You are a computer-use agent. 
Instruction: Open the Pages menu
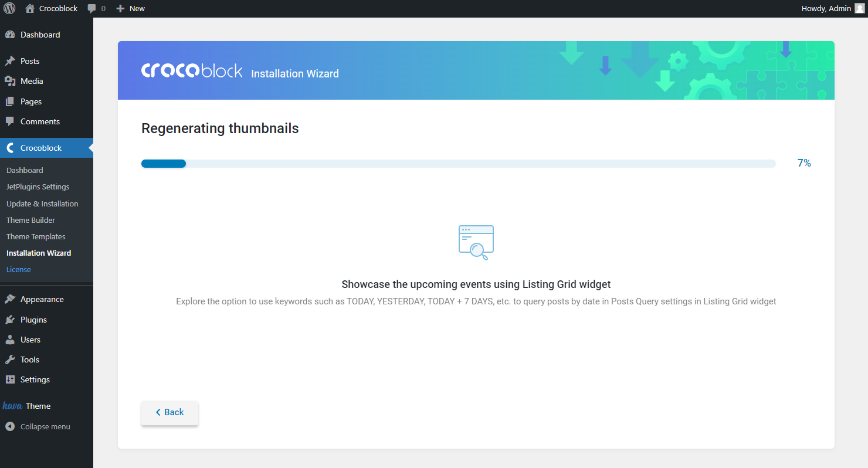46,101
